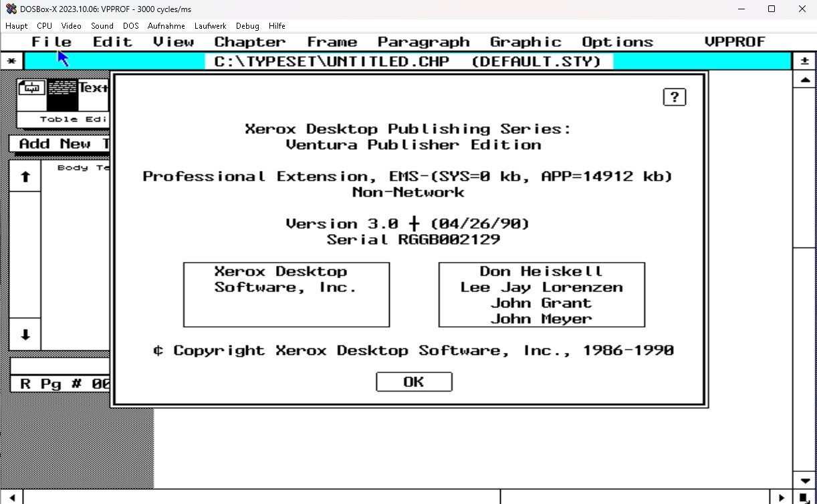Screen dimensions: 817x504
Task: Open the DOSBox-X CPU menu
Action: tap(45, 26)
